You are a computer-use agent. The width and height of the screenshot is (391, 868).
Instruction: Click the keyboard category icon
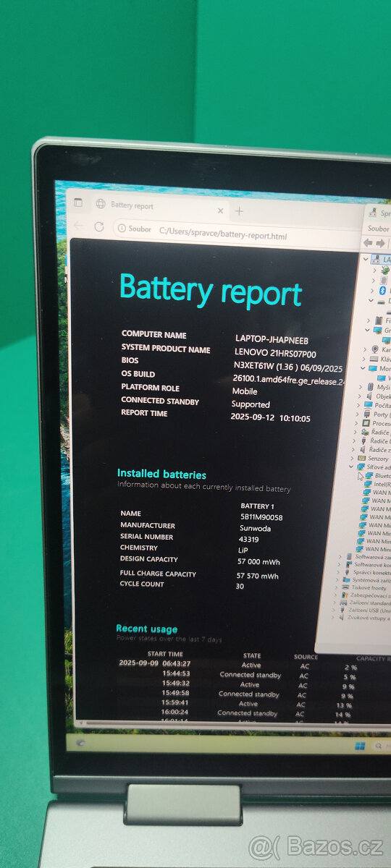coord(374,359)
